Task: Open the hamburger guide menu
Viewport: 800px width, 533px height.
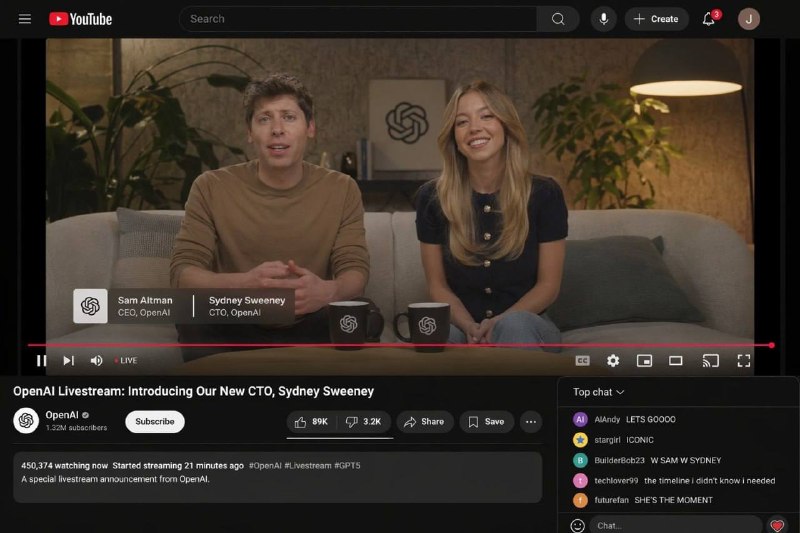Action: pos(25,19)
